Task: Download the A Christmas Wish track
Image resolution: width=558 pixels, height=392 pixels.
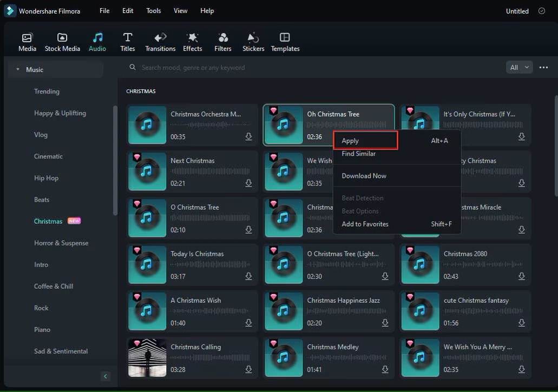Action: tap(248, 323)
